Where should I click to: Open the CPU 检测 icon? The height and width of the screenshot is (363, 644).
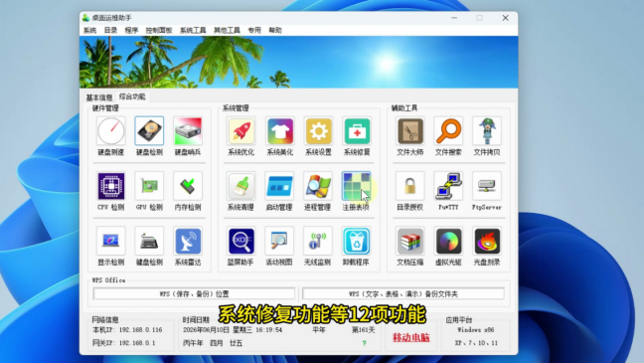(x=111, y=186)
